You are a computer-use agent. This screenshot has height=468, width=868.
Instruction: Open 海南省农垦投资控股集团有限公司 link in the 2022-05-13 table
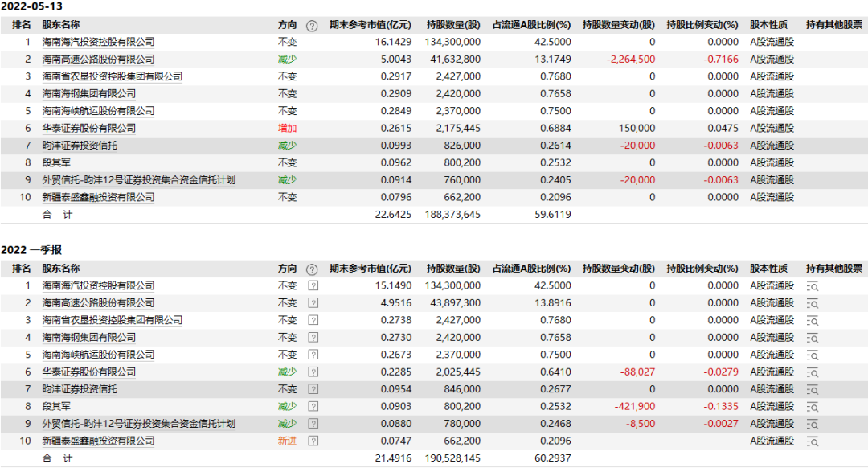pos(113,76)
